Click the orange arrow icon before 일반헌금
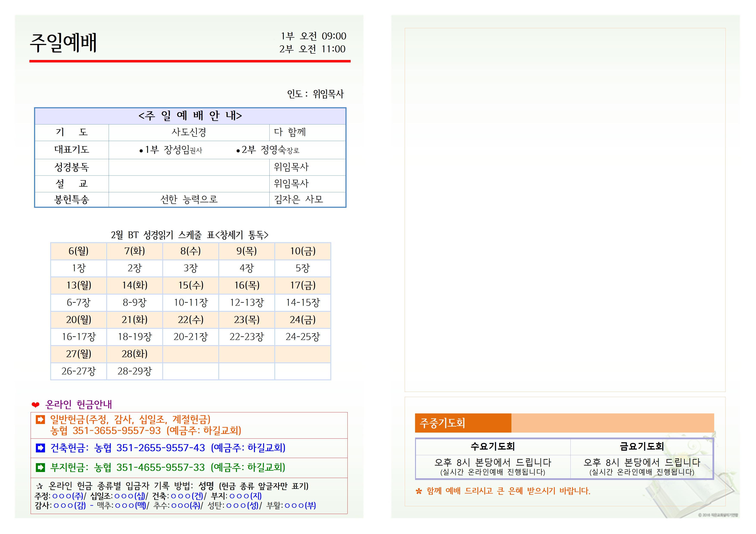Screen dimensions: 756x534 pyautogui.click(x=40, y=419)
